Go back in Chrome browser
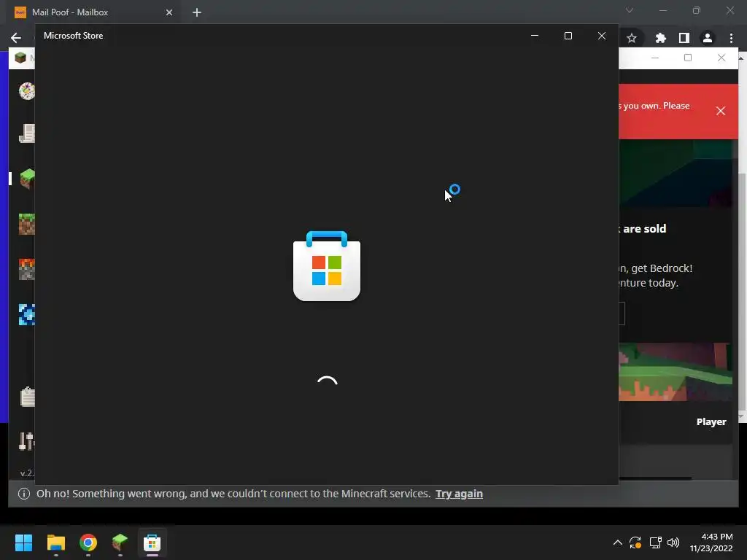This screenshot has width=747, height=560. [x=16, y=38]
